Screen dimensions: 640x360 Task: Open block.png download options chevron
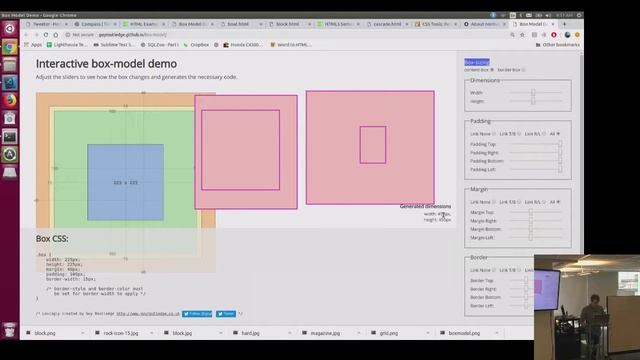82,333
